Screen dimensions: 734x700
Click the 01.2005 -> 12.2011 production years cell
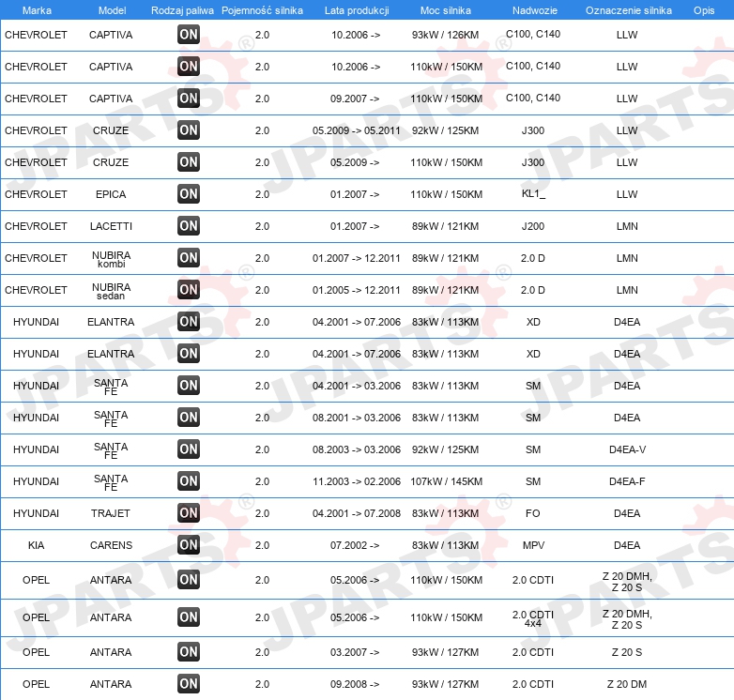357,290
